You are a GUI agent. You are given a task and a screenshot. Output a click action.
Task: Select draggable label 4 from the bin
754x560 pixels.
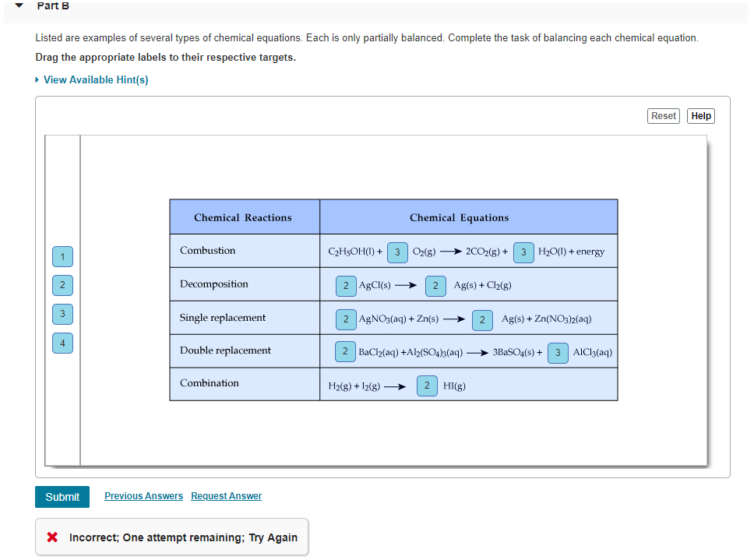coord(62,343)
